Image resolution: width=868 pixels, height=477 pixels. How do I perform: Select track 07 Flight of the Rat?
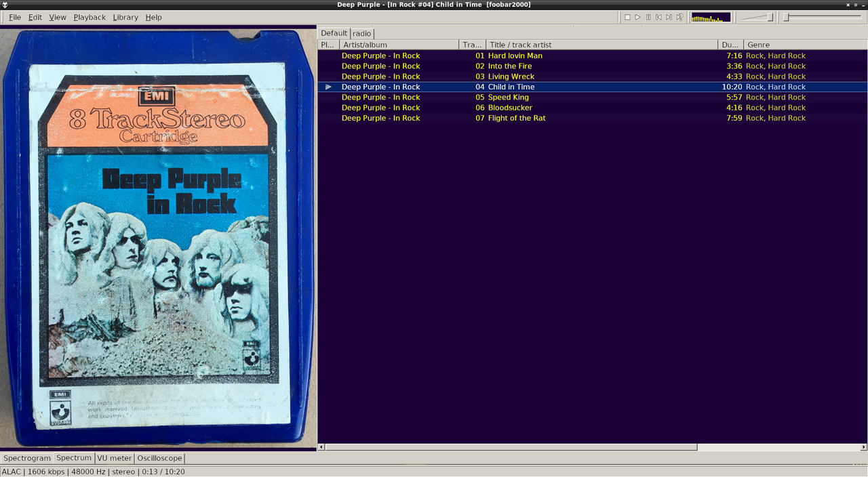[x=593, y=118]
